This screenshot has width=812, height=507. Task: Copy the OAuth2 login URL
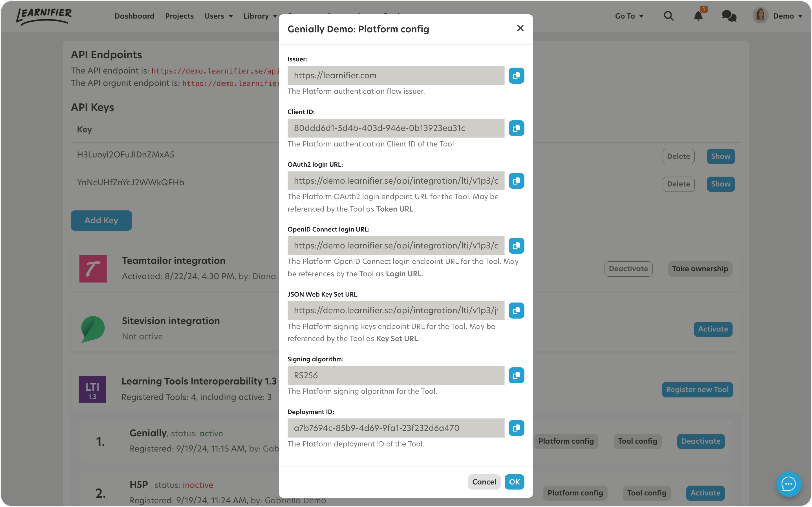point(516,181)
